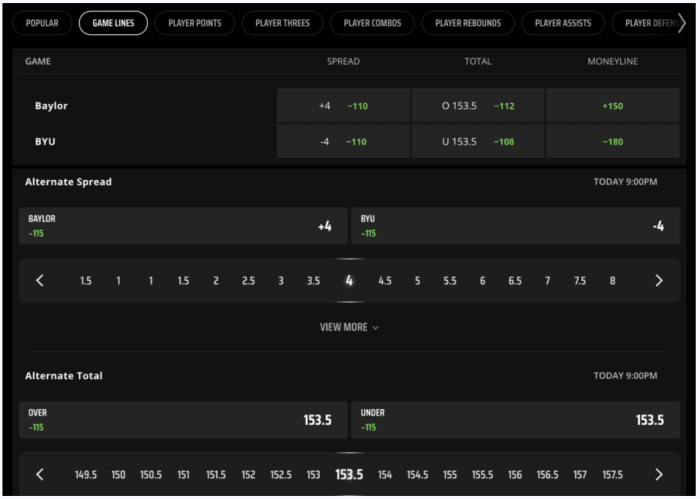Select Under 153.5 at -108
This screenshot has width=700, height=499.
pos(478,141)
